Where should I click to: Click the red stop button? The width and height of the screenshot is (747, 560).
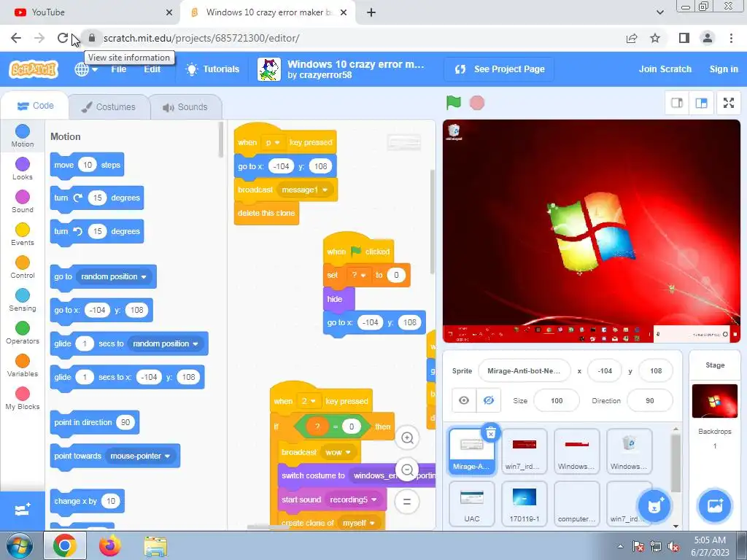tap(477, 103)
